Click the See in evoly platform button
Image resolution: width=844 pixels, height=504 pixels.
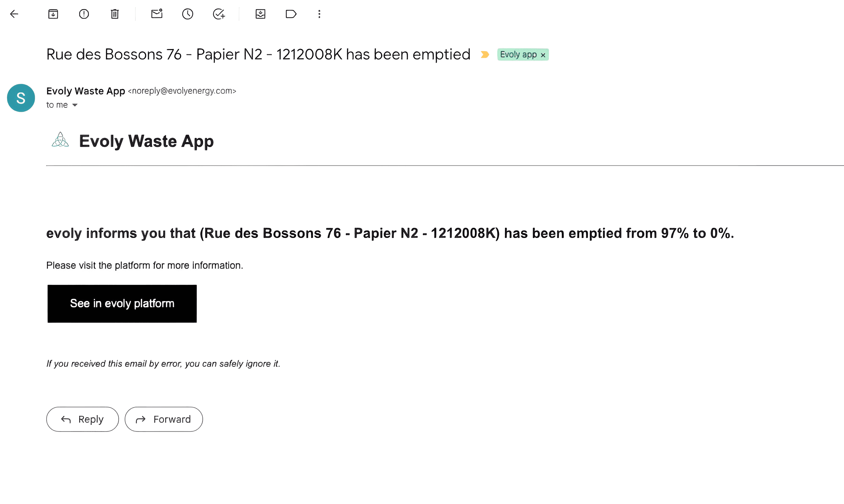tap(122, 303)
